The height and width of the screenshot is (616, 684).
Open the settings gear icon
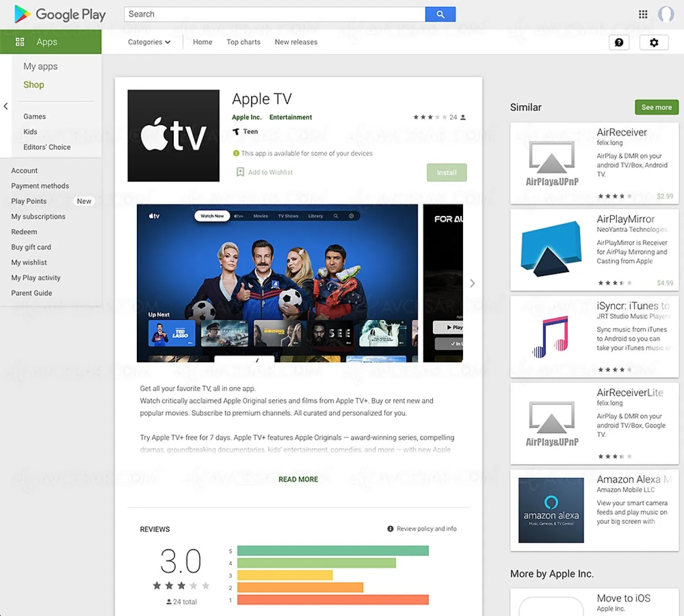tap(654, 42)
